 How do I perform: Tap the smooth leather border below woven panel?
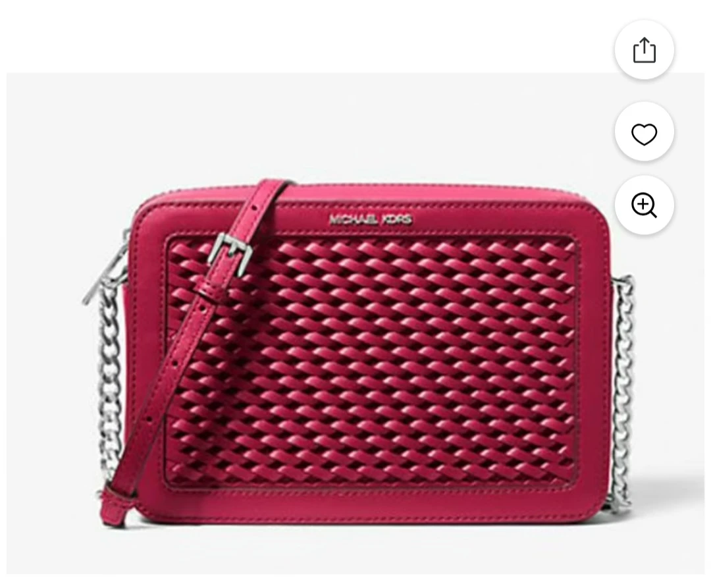tap(372, 510)
